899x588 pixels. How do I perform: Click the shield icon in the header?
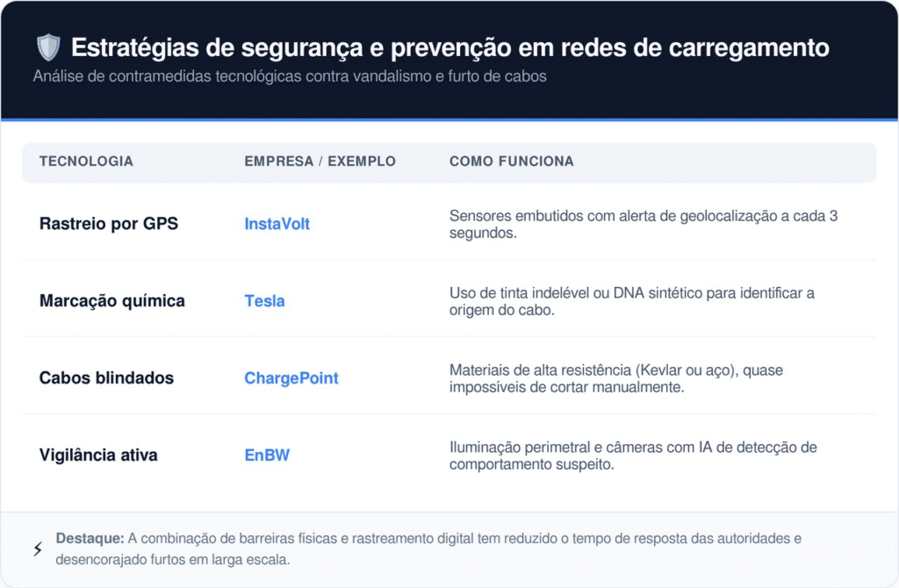48,47
